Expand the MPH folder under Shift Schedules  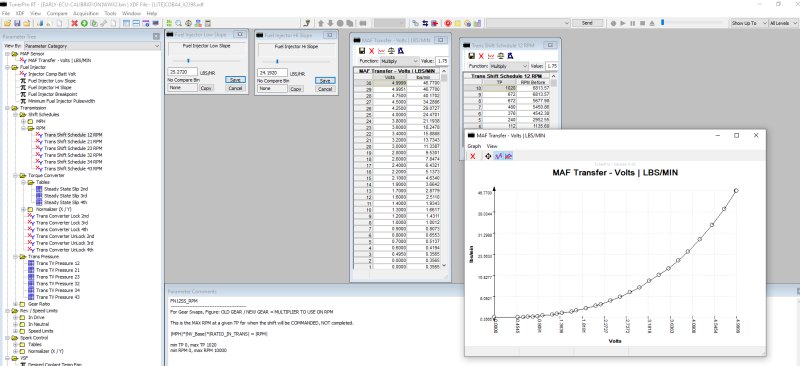coord(23,121)
